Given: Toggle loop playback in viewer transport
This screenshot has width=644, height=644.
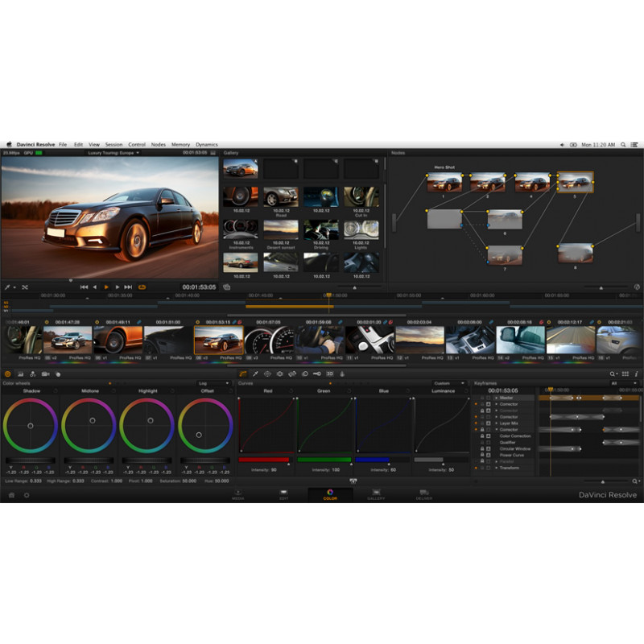Looking at the screenshot, I should [x=142, y=287].
